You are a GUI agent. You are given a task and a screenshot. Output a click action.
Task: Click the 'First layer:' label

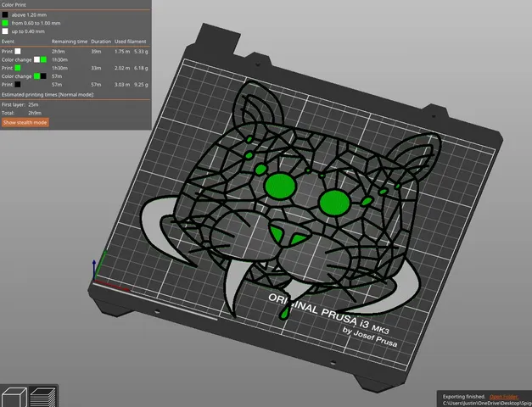click(x=14, y=104)
